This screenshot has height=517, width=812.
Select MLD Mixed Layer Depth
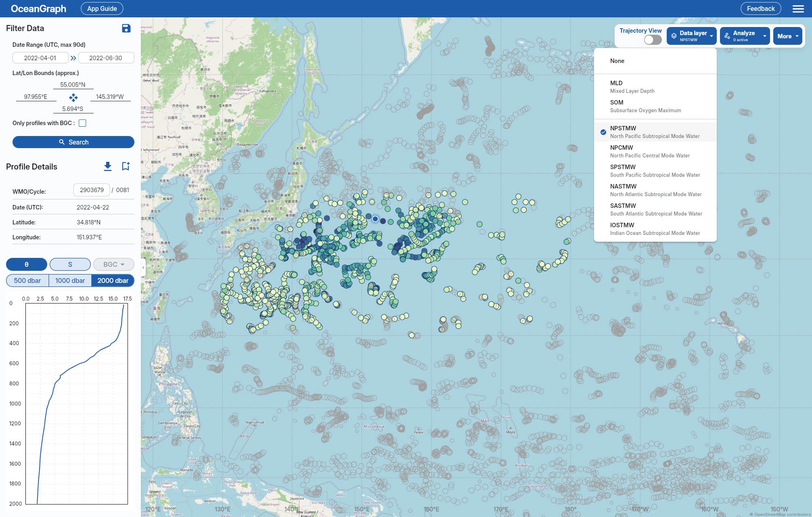click(x=655, y=87)
